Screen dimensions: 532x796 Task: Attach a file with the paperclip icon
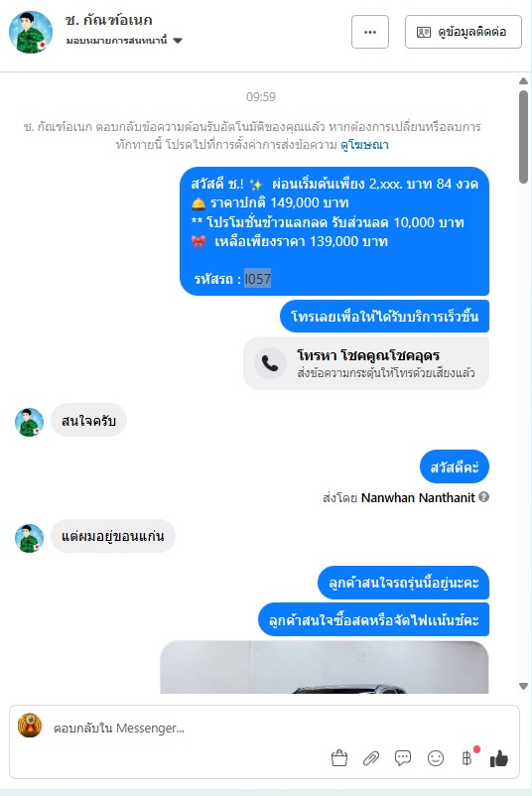(371, 758)
